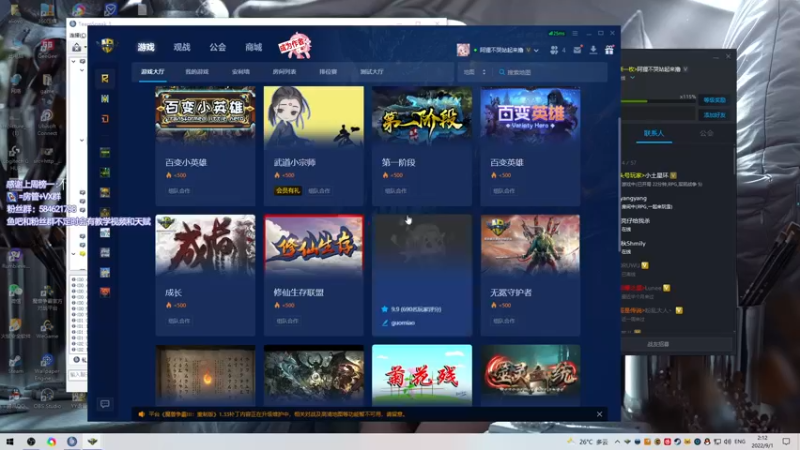This screenshot has height=450, width=800.
Task: Open the 游戏 main tab
Action: [146, 47]
